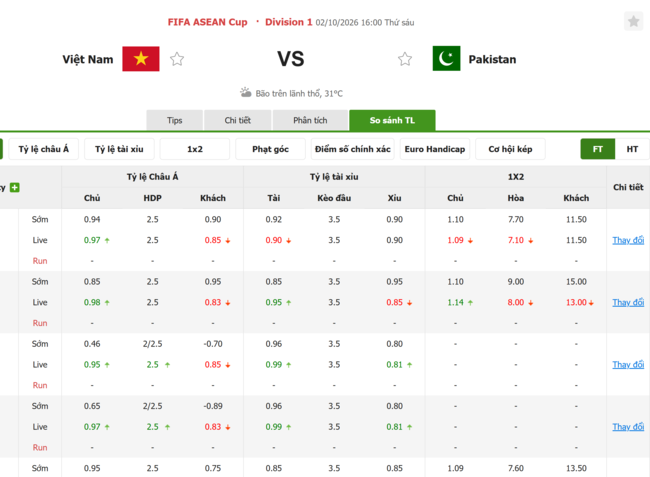Click early away odds 15.00
The width and height of the screenshot is (650, 477).
(576, 282)
